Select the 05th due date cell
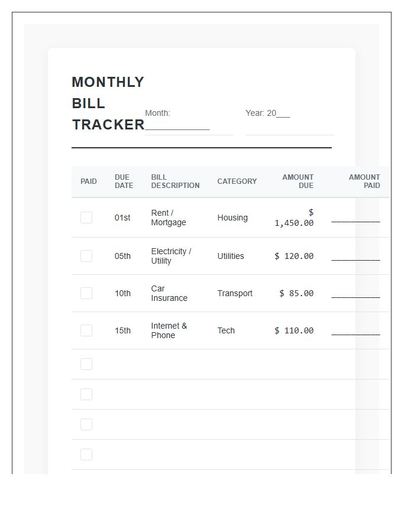This screenshot has width=414, height=532. 122,256
